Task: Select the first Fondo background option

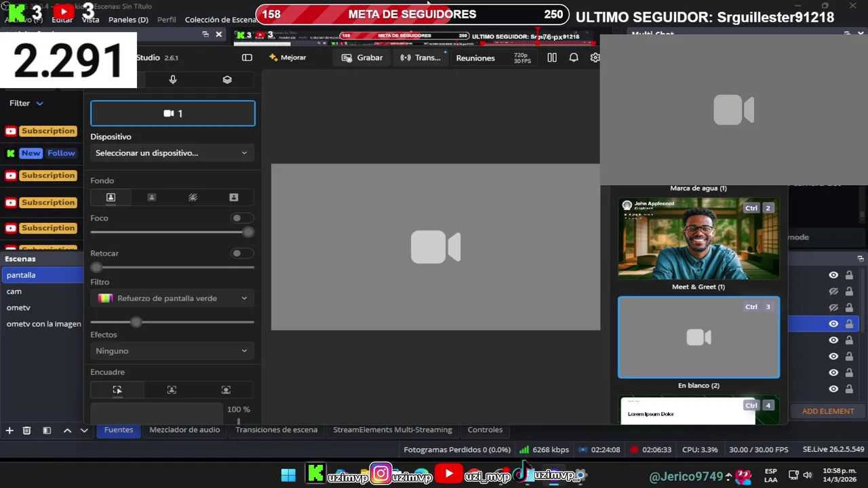Action: coord(111,197)
